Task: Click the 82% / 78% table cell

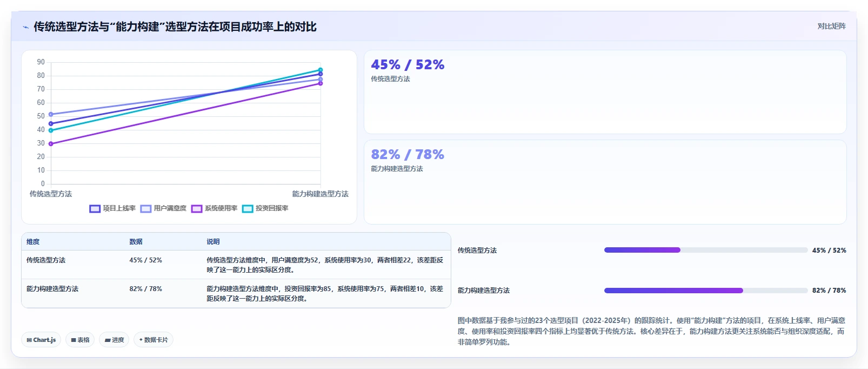Action: [145, 289]
